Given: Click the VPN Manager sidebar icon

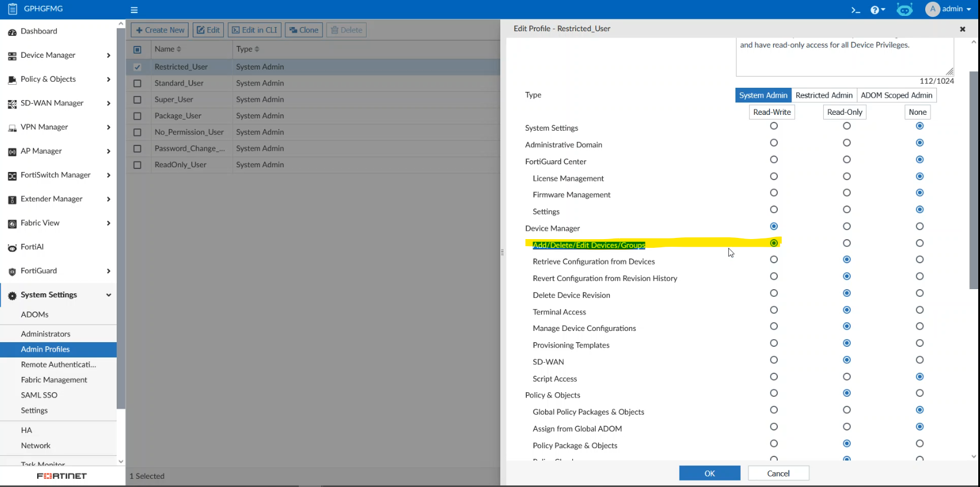Looking at the screenshot, I should (12, 128).
